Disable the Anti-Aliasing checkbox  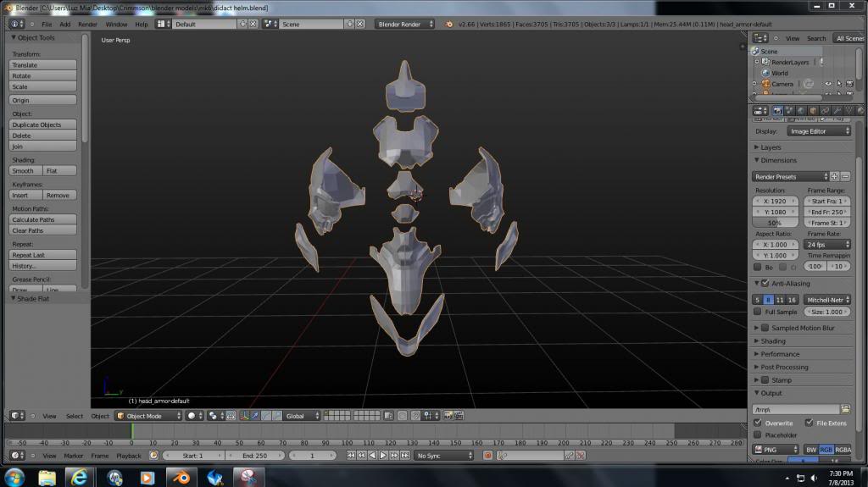tap(765, 283)
